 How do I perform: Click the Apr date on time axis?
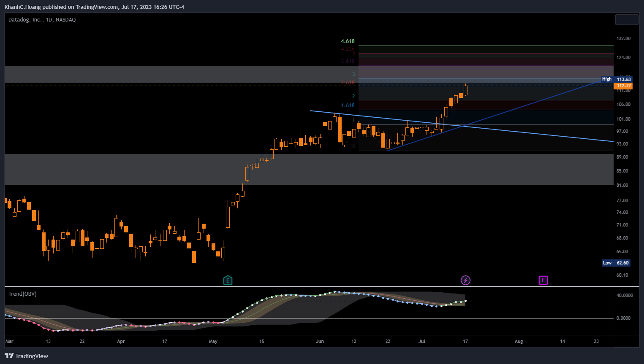121,341
